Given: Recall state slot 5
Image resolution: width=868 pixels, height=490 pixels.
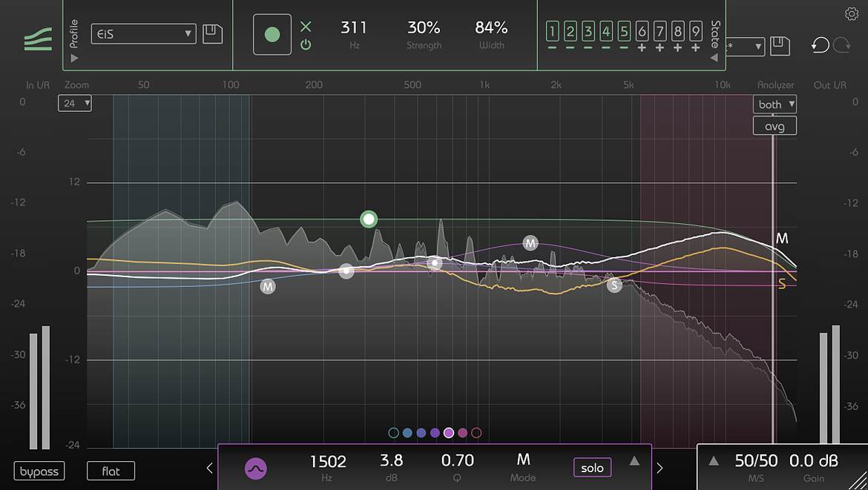Looking at the screenshot, I should pos(624,32).
